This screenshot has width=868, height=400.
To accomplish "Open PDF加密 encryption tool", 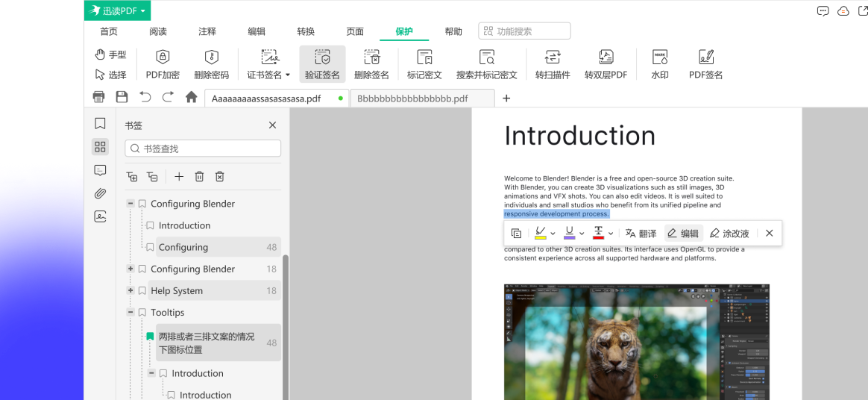I will [163, 64].
